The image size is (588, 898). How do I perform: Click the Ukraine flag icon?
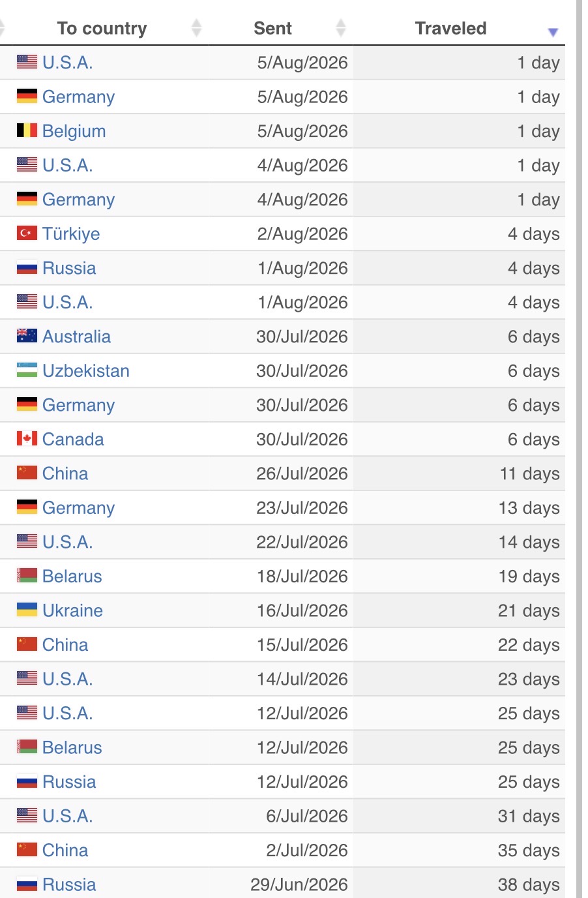tap(27, 610)
